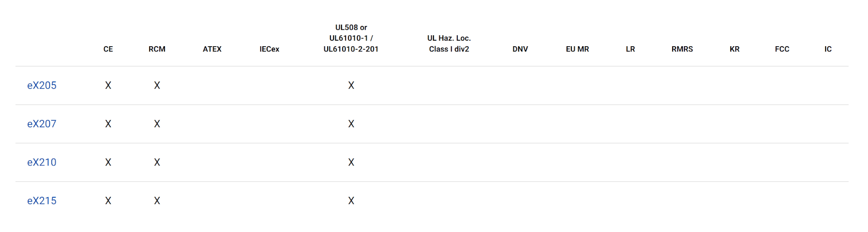Go to the eX215 product page

(x=42, y=201)
